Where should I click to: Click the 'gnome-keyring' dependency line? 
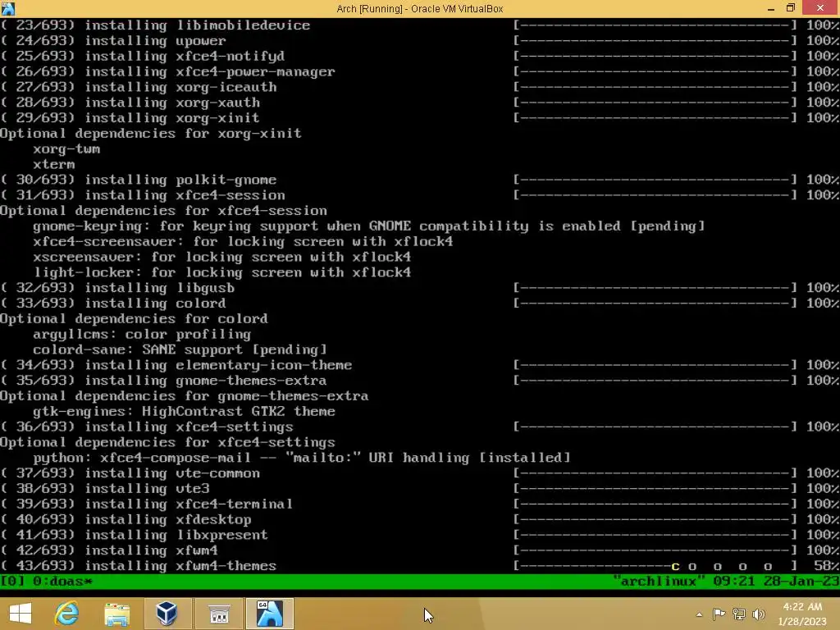[369, 226]
